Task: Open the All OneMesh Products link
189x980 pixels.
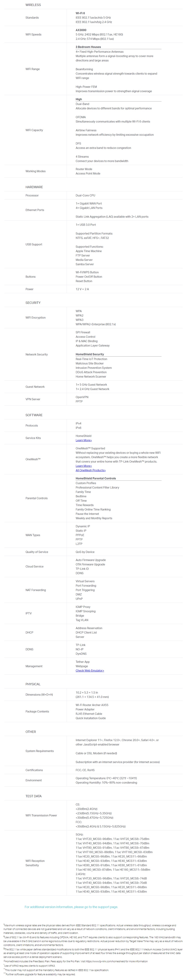Action: [x=90, y=470]
